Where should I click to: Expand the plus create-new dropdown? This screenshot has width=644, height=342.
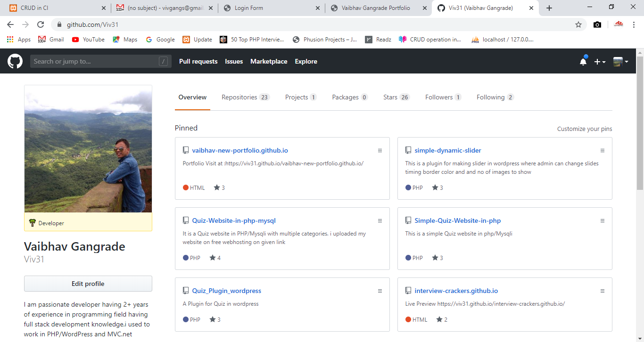(600, 62)
